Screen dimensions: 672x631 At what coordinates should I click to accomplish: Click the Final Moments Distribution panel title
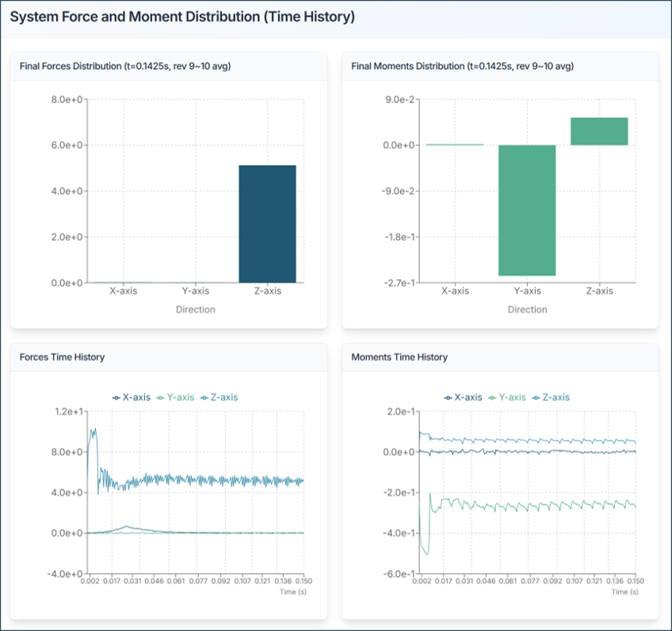tap(462, 66)
